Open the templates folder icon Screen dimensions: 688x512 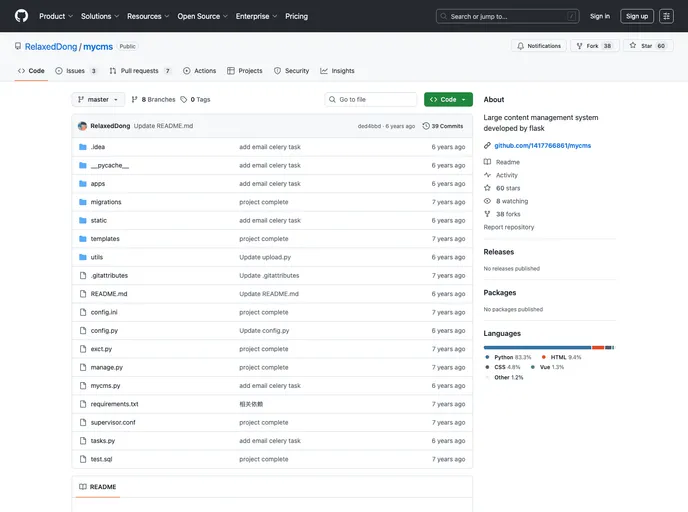[82, 239]
